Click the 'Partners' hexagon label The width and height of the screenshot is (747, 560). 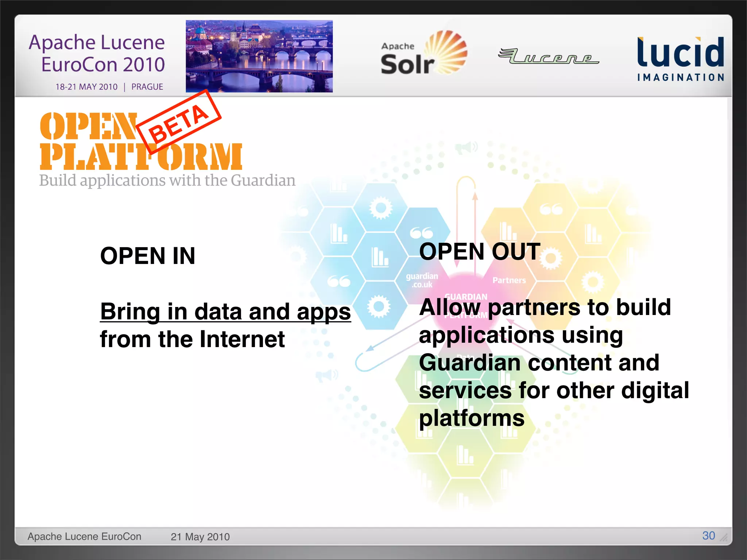click(x=509, y=280)
